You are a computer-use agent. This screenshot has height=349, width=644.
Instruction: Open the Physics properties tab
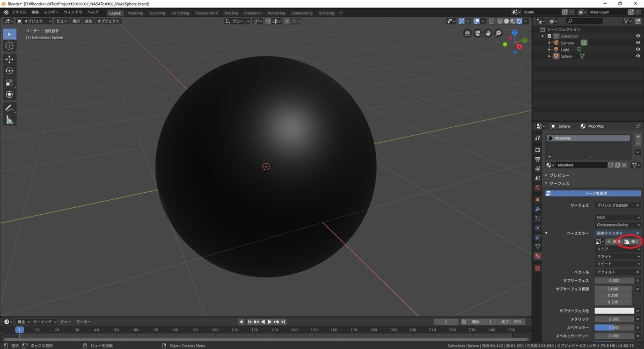pos(537,228)
